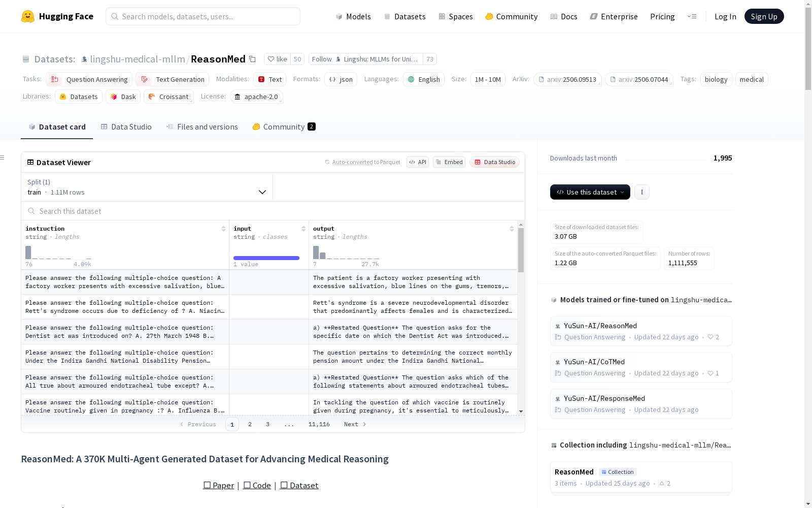Select the Text modality tag
812x508 pixels.
click(270, 79)
